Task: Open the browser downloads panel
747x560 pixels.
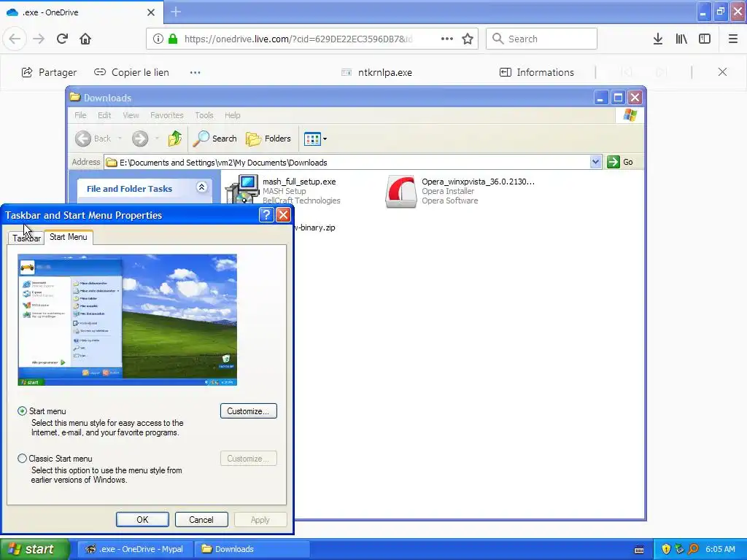Action: tap(657, 39)
